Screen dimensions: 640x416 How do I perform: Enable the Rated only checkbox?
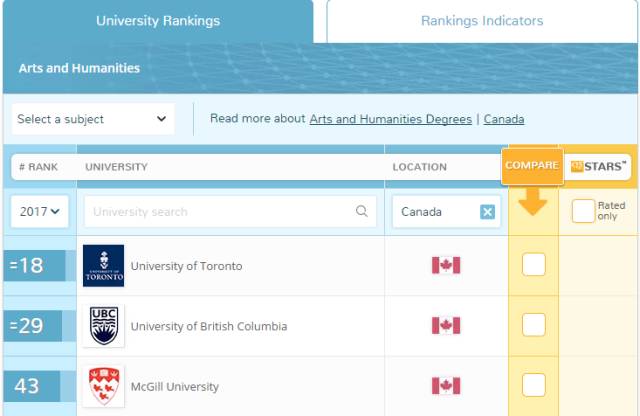[x=583, y=211]
